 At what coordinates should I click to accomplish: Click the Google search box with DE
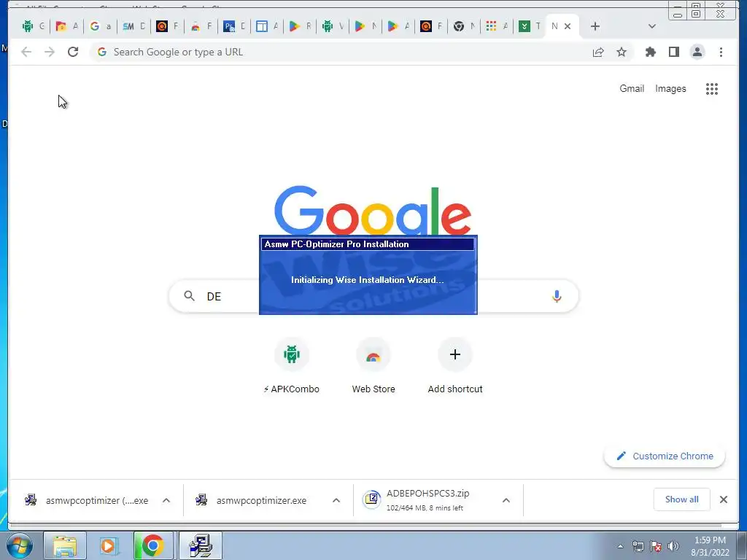point(374,296)
